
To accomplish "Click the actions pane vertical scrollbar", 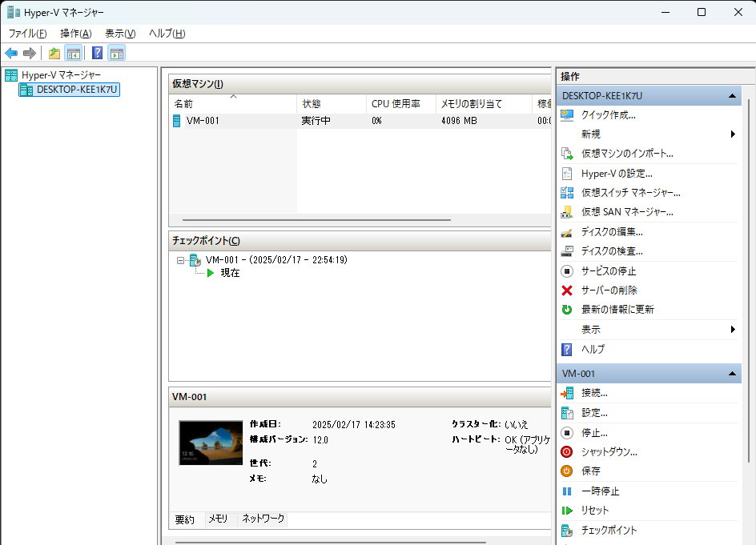I will 748,279.
